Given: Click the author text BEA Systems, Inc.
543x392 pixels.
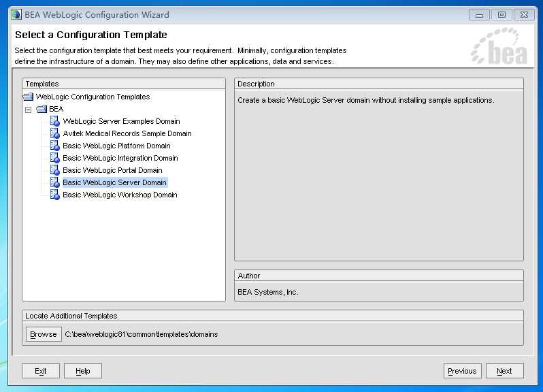Looking at the screenshot, I should 267,292.
